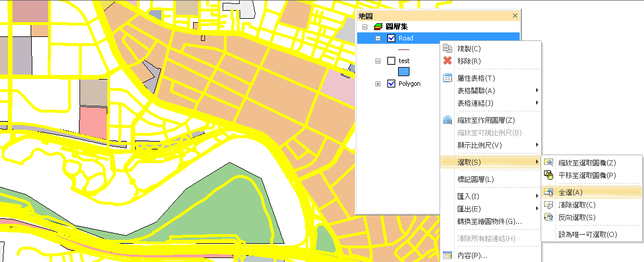Open 屬性表格(T) attribute table
This screenshot has width=644, height=262.
[491, 78]
